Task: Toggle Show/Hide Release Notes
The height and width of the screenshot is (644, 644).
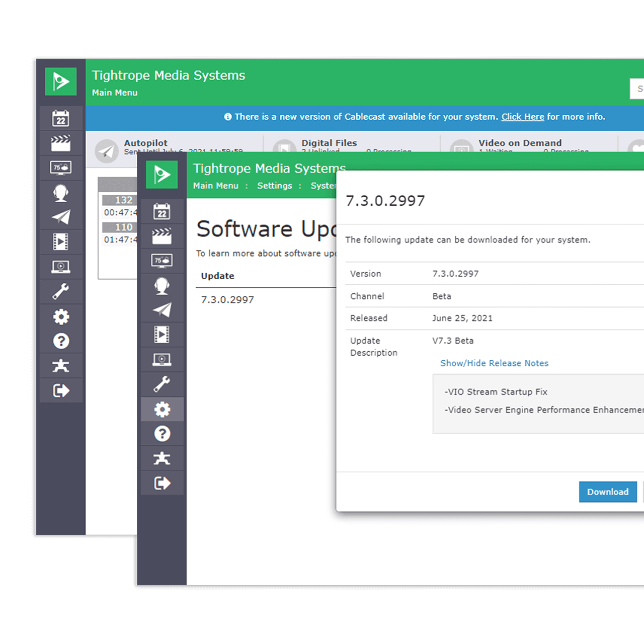Action: [494, 363]
